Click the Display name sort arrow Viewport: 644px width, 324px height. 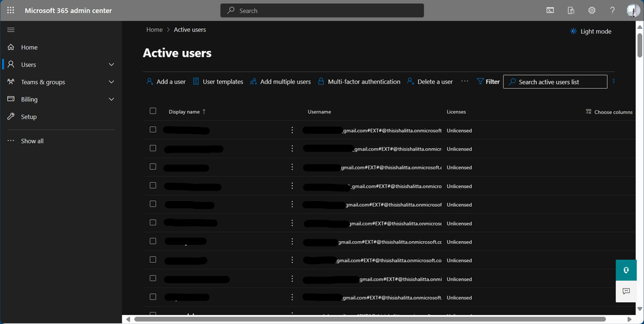[204, 111]
